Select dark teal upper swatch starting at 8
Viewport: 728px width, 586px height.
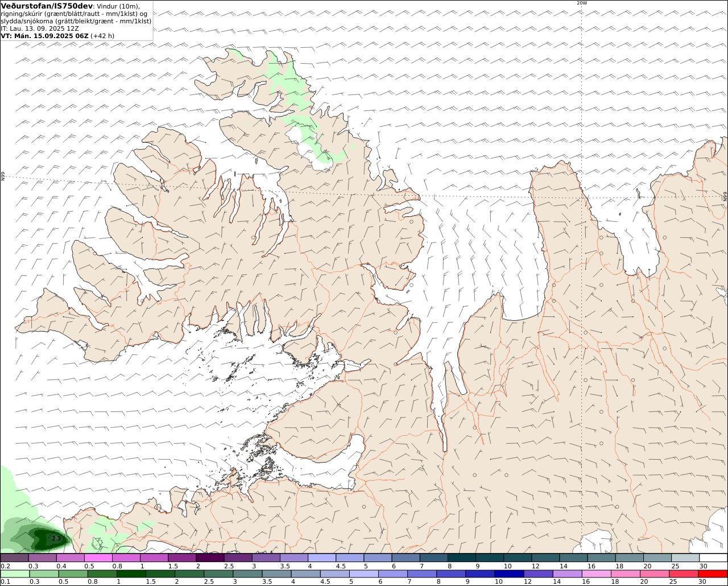coord(462,558)
